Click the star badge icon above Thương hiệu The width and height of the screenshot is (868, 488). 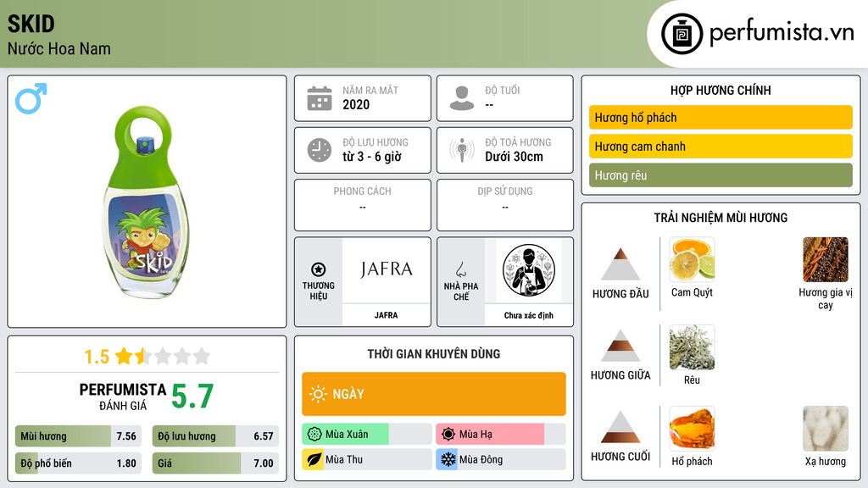point(319,269)
